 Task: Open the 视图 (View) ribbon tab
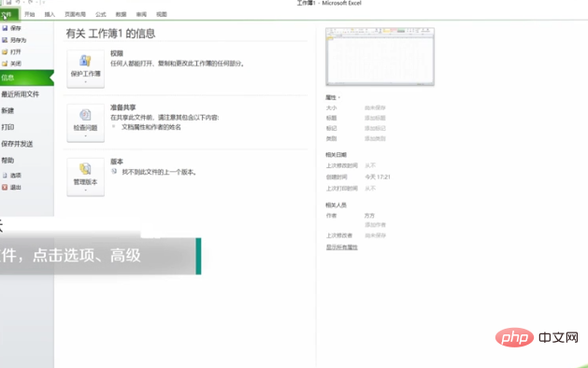click(161, 15)
